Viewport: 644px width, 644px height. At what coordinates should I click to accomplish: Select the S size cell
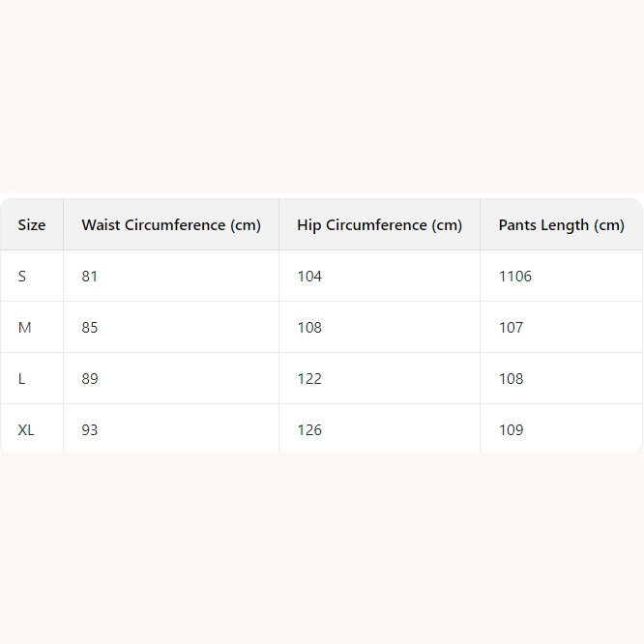coord(22,277)
